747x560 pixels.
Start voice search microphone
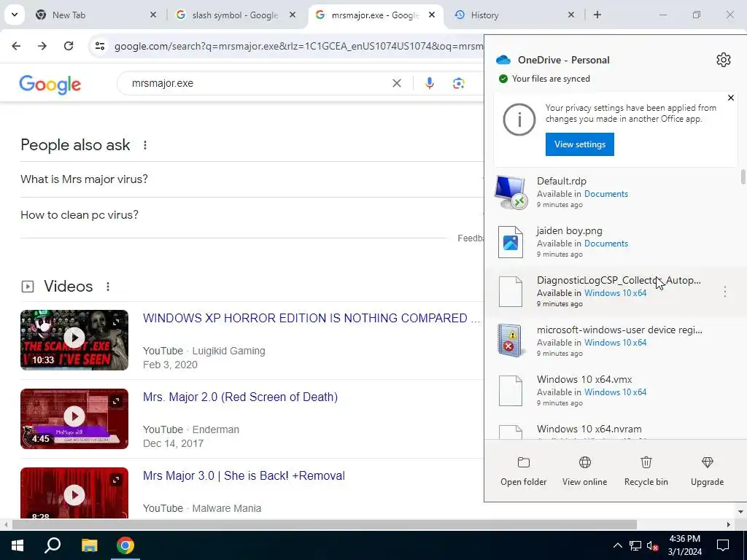coord(429,83)
